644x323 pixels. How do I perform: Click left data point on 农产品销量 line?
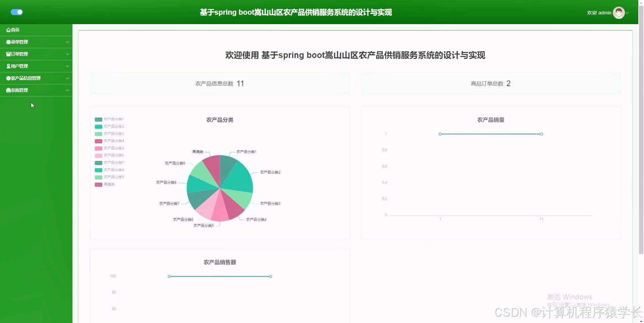440,134
